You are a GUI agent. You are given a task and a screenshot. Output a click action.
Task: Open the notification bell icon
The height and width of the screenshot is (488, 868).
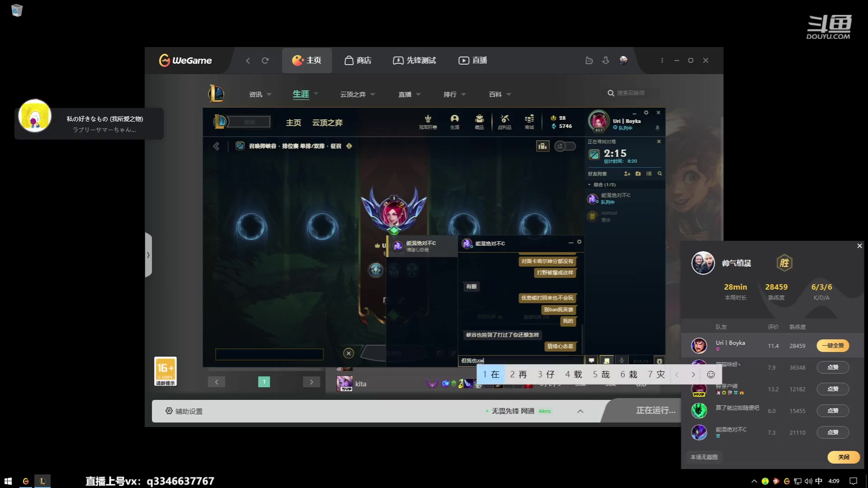657,128
